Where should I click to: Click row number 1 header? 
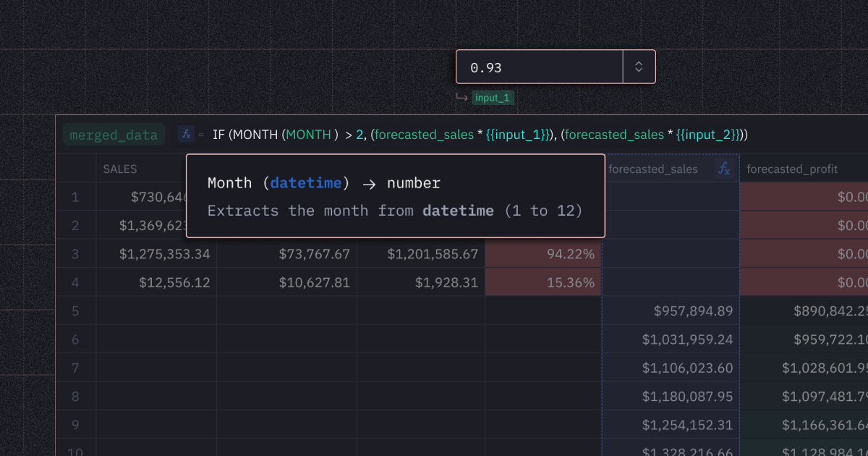[75, 196]
